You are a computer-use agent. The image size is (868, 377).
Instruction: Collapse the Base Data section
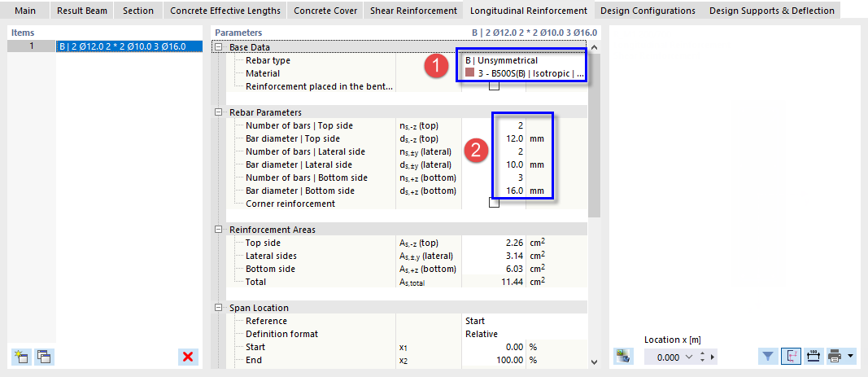(218, 47)
